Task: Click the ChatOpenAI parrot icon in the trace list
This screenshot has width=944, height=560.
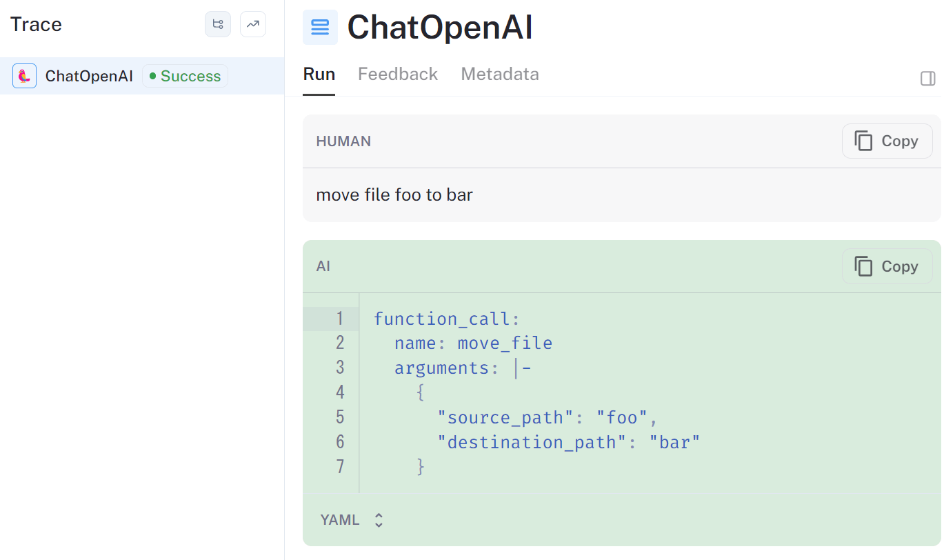Action: tap(24, 76)
